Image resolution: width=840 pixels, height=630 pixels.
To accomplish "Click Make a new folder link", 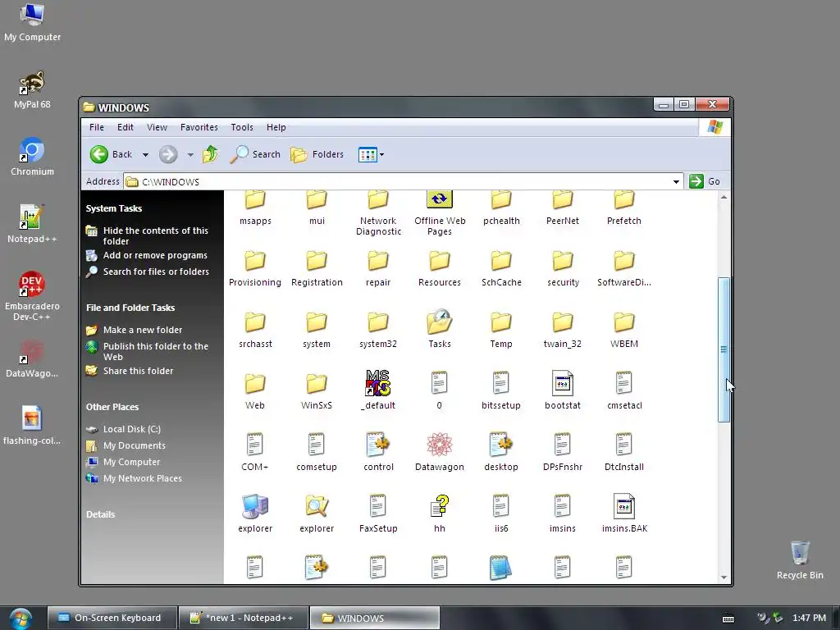I will coord(143,330).
